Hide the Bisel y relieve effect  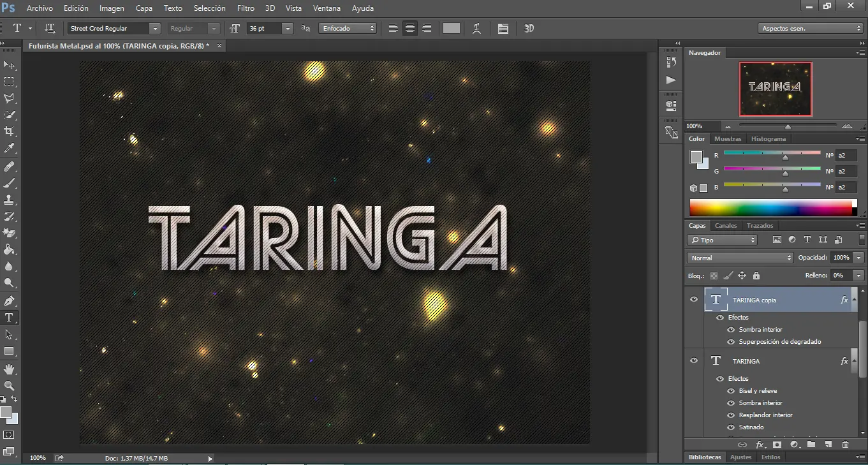pyautogui.click(x=732, y=391)
